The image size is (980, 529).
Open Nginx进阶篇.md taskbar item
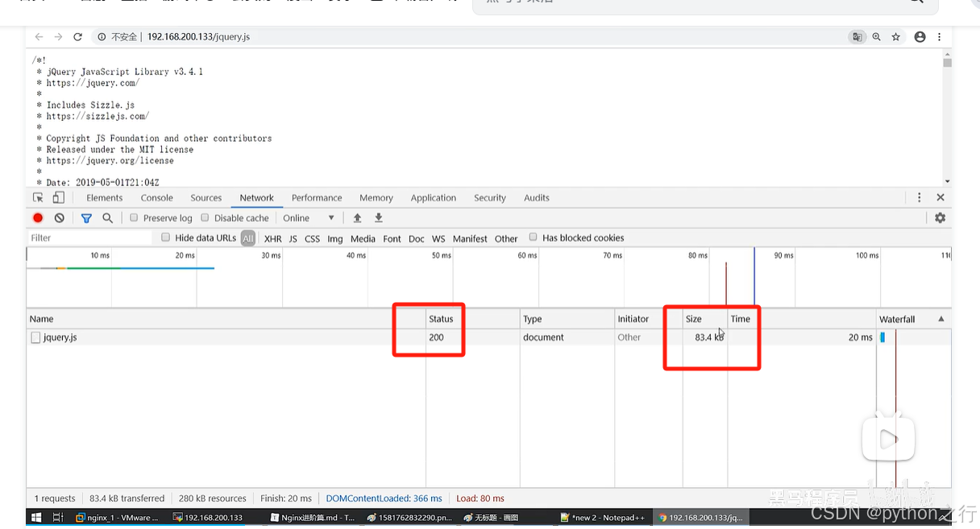point(313,517)
